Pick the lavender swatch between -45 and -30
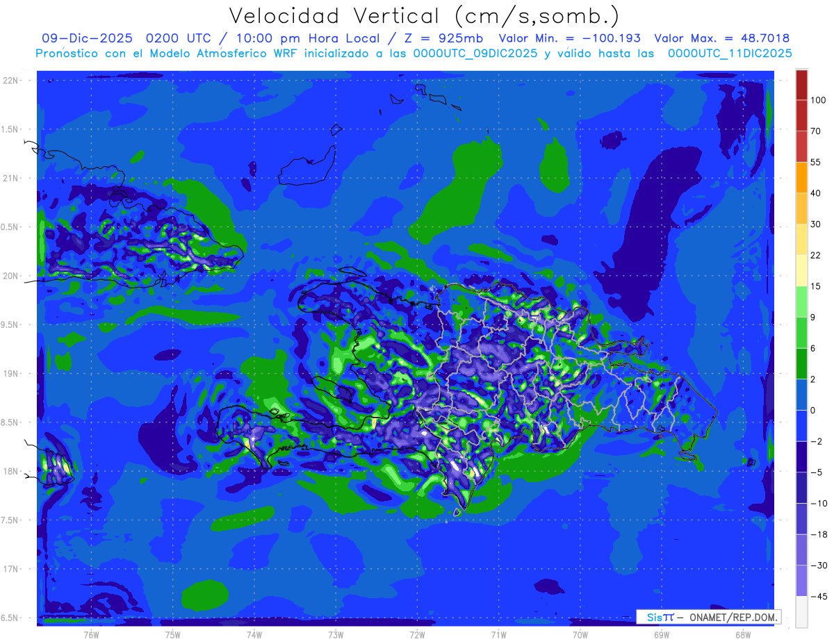 [801, 581]
